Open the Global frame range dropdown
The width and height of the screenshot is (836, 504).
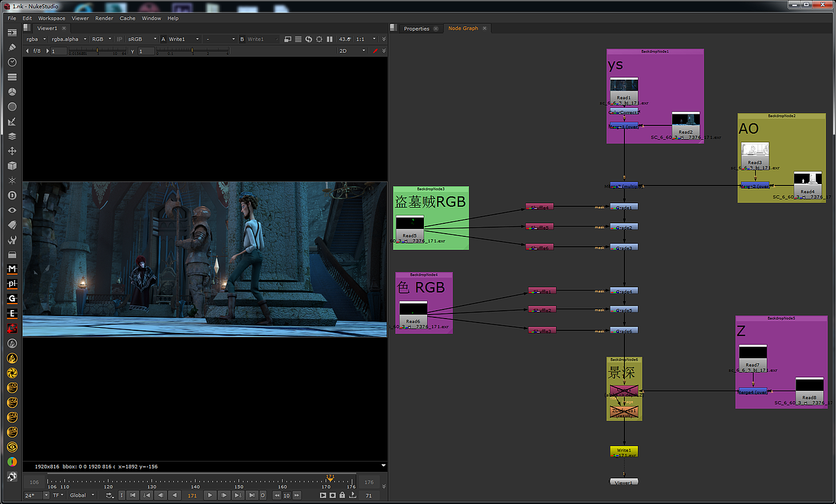81,496
